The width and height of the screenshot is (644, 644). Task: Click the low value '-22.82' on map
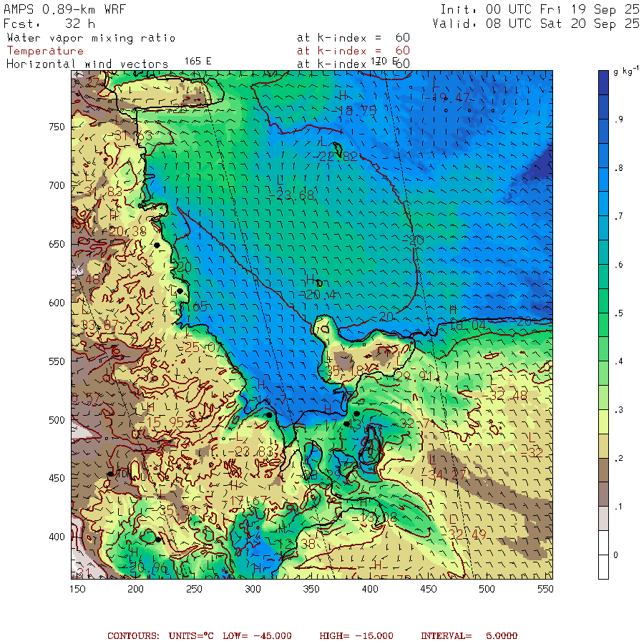tap(335, 157)
